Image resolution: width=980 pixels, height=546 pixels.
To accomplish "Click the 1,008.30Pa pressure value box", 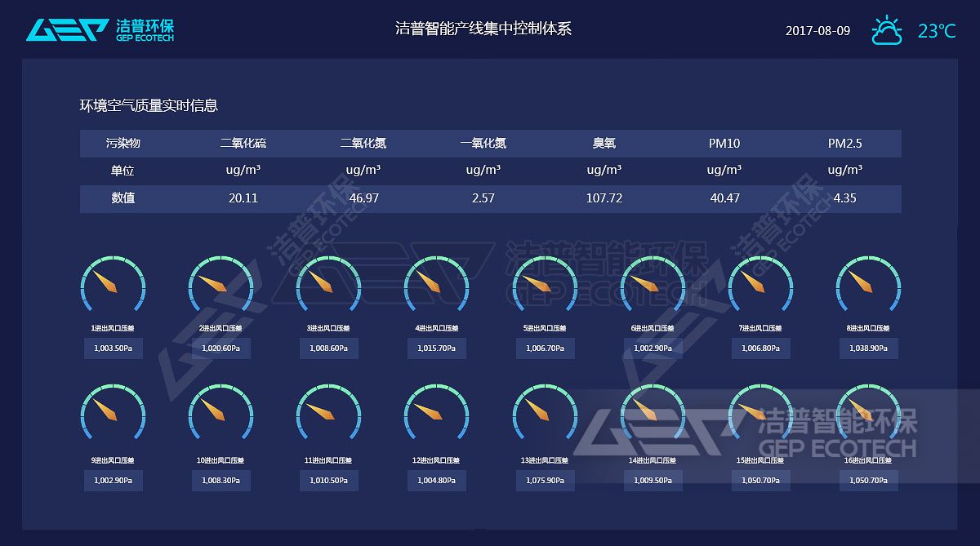I will 220,481.
